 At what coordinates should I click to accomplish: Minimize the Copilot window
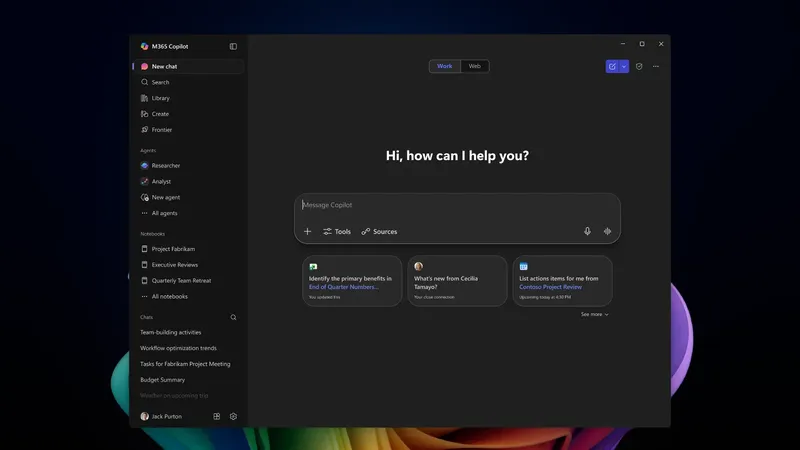click(x=623, y=44)
